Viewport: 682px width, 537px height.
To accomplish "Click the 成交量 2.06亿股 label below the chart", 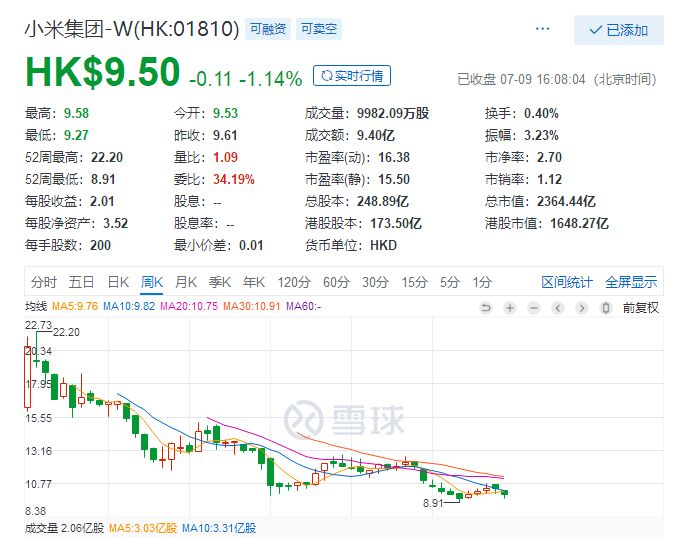I will pos(64,528).
